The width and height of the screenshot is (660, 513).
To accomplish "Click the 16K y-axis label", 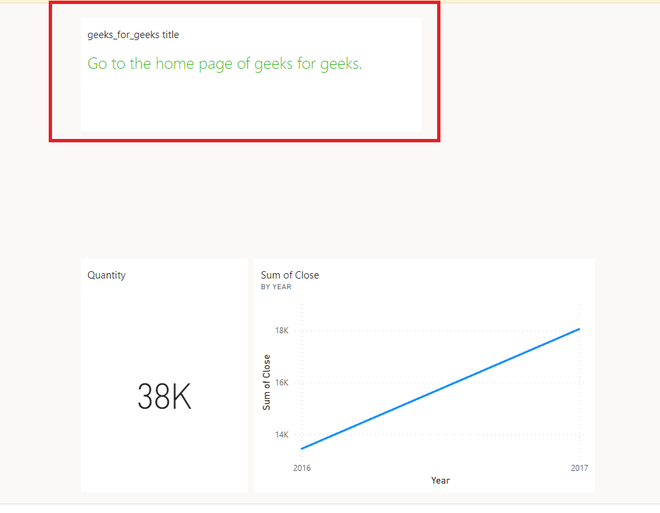I will [282, 382].
